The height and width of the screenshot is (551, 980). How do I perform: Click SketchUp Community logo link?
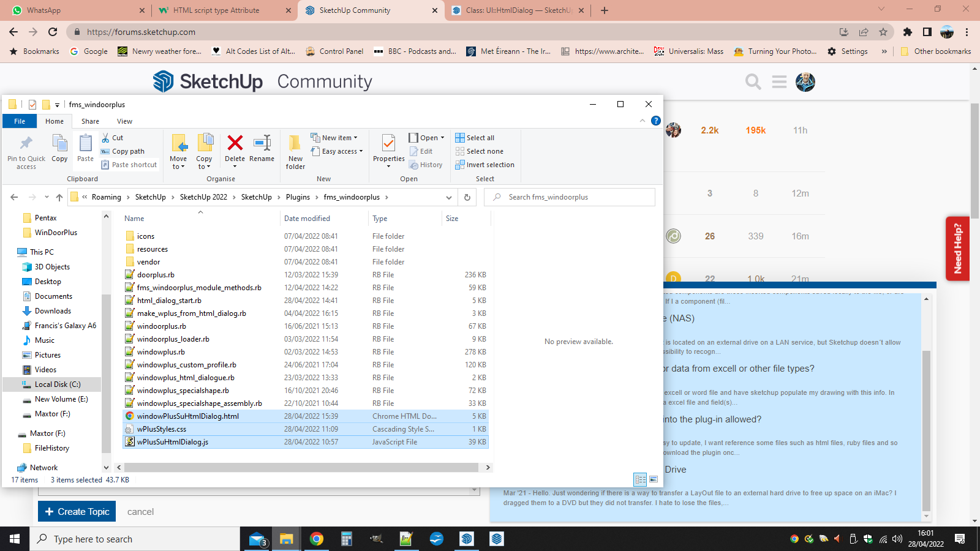click(262, 81)
